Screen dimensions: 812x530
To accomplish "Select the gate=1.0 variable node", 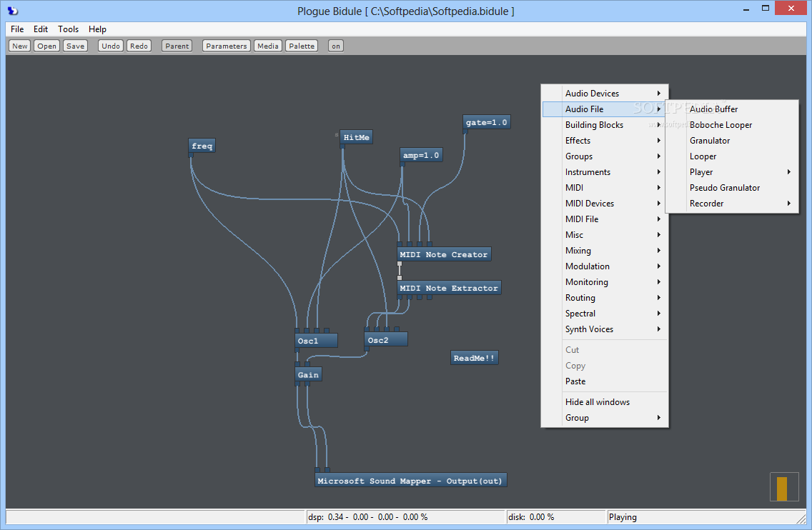I will coord(486,123).
